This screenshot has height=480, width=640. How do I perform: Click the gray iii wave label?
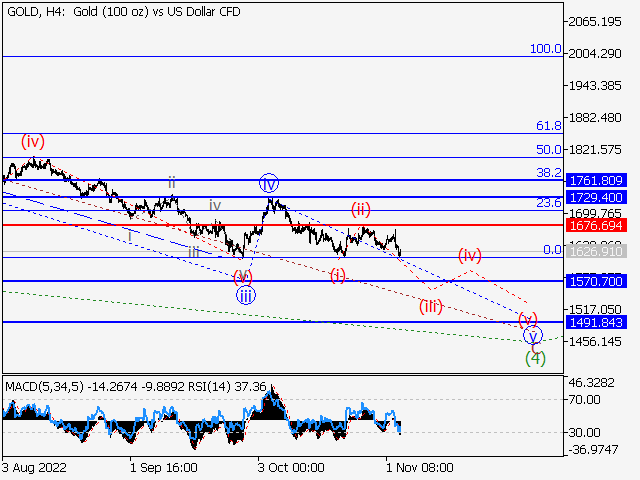pyautogui.click(x=193, y=253)
